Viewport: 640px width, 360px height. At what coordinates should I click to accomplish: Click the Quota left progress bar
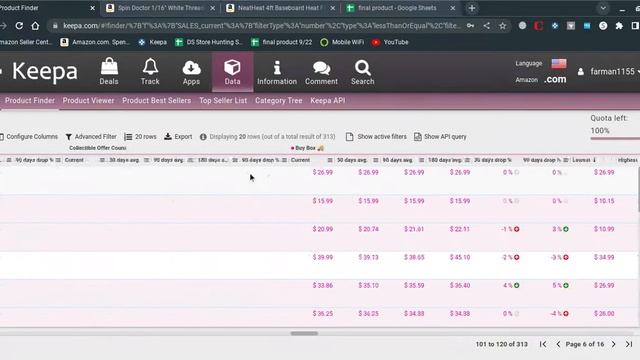[615, 138]
